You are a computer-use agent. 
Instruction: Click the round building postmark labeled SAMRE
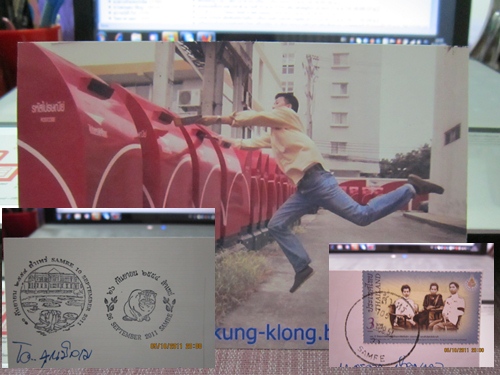coord(55,295)
